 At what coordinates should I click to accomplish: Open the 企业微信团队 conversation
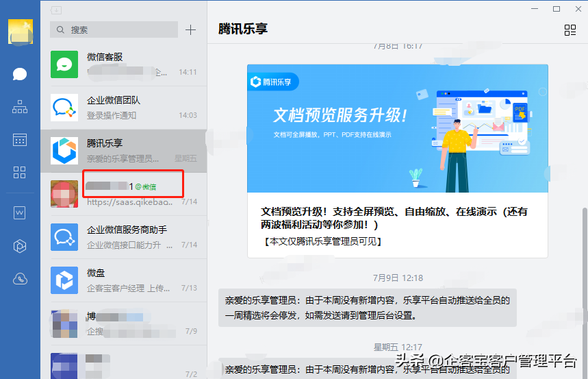(124, 108)
